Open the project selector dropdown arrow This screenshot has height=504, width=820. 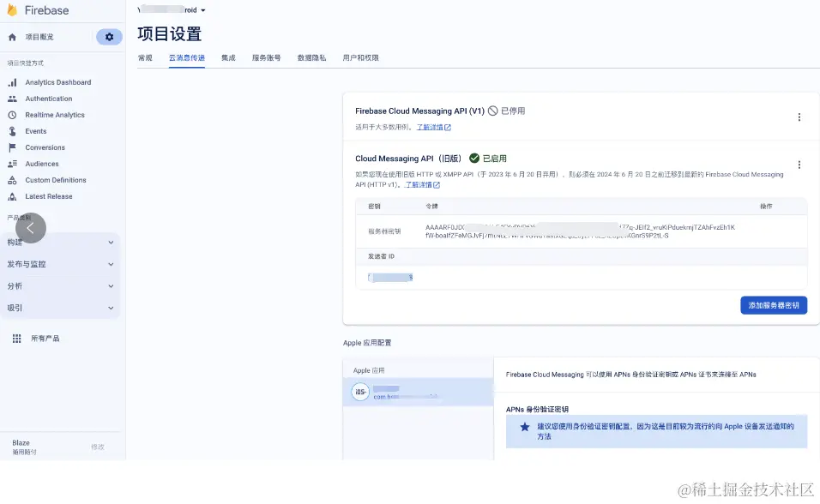pos(203,10)
